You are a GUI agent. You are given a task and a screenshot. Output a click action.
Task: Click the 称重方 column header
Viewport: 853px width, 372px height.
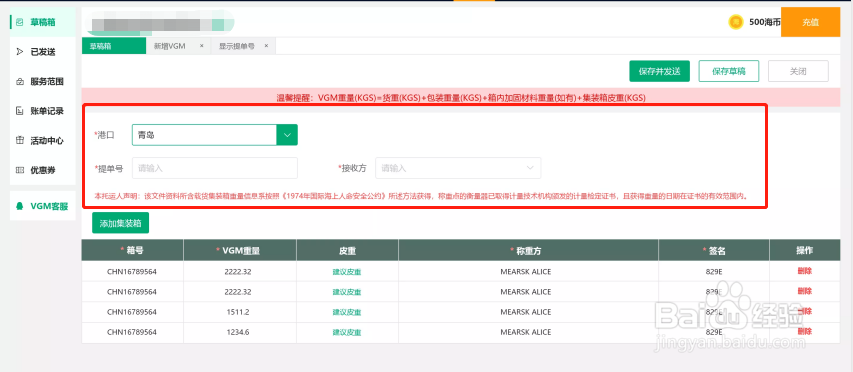(528, 250)
